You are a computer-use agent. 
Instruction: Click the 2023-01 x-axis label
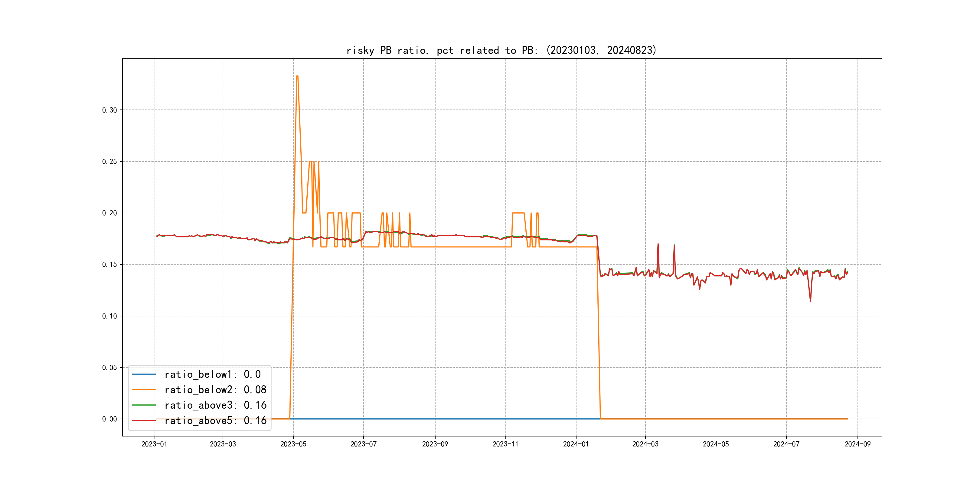click(154, 444)
